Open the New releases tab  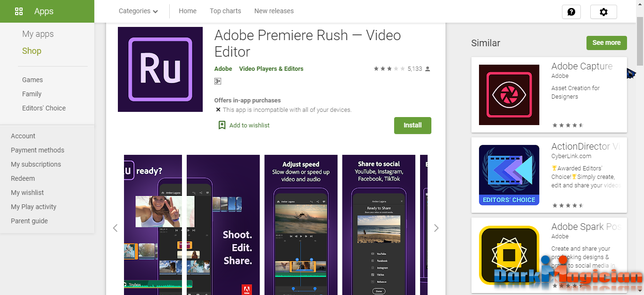tap(274, 11)
